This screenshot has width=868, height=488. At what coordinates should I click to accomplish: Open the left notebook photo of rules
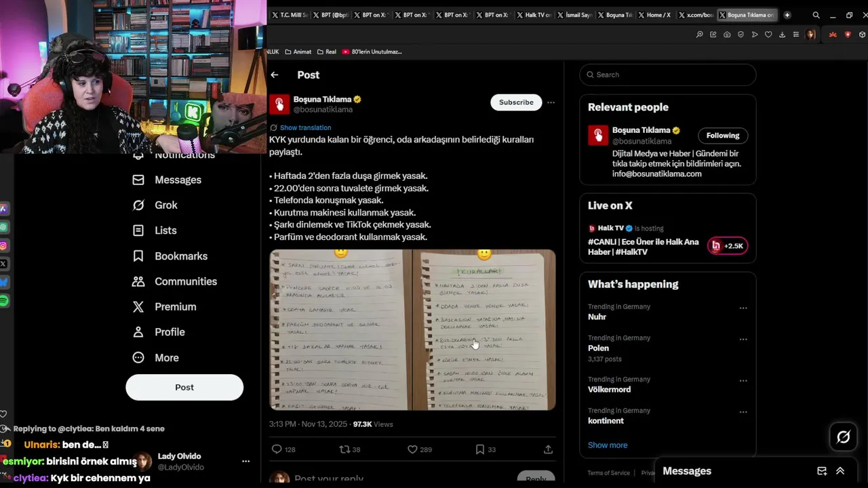point(340,329)
